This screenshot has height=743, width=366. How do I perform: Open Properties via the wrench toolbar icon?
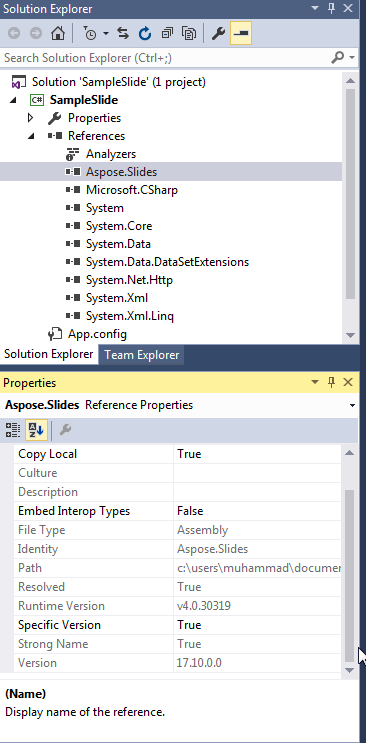point(218,33)
